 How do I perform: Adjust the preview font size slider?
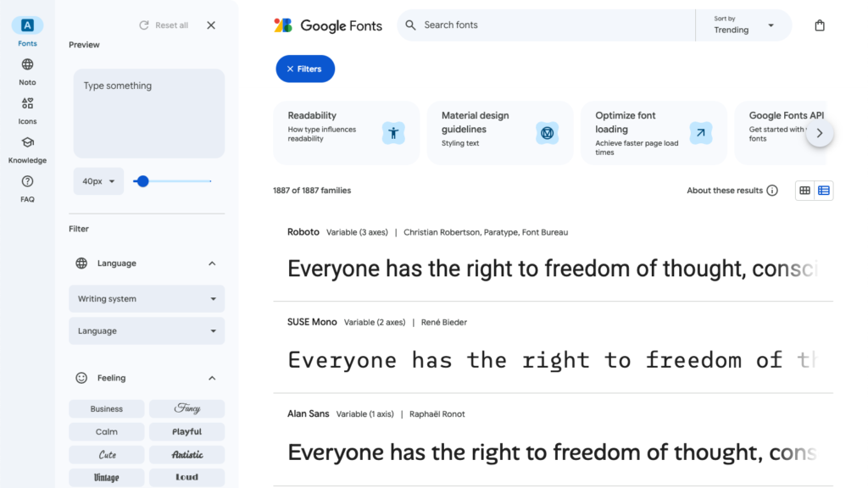point(142,180)
